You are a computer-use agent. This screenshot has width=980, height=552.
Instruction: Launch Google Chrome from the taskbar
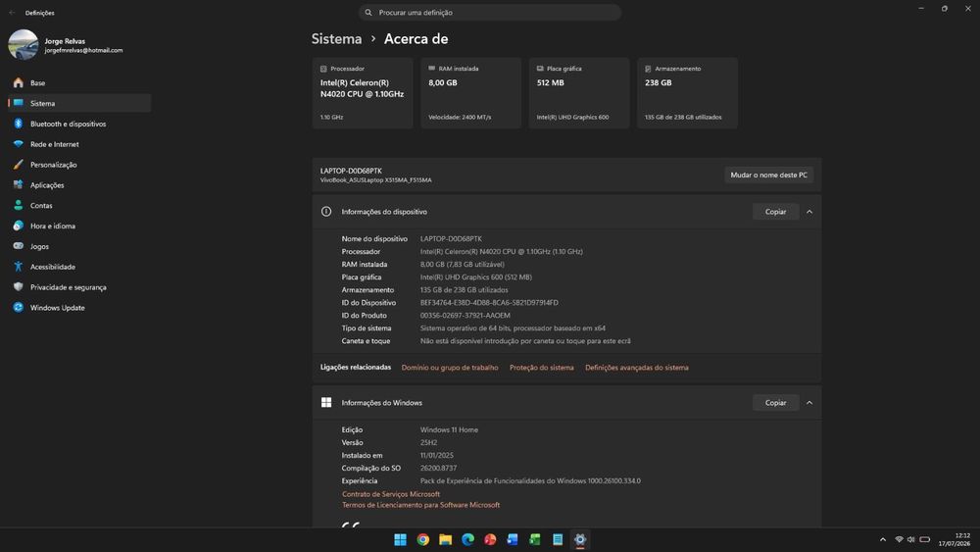point(423,539)
